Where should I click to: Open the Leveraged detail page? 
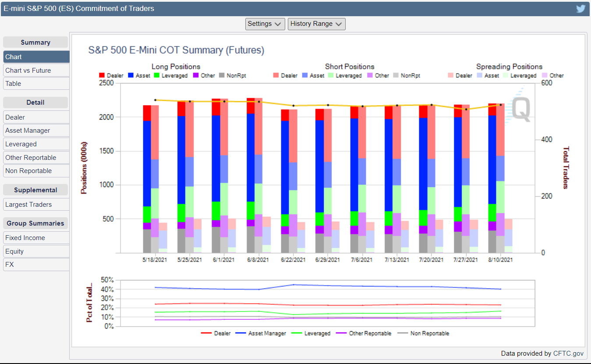(x=36, y=144)
